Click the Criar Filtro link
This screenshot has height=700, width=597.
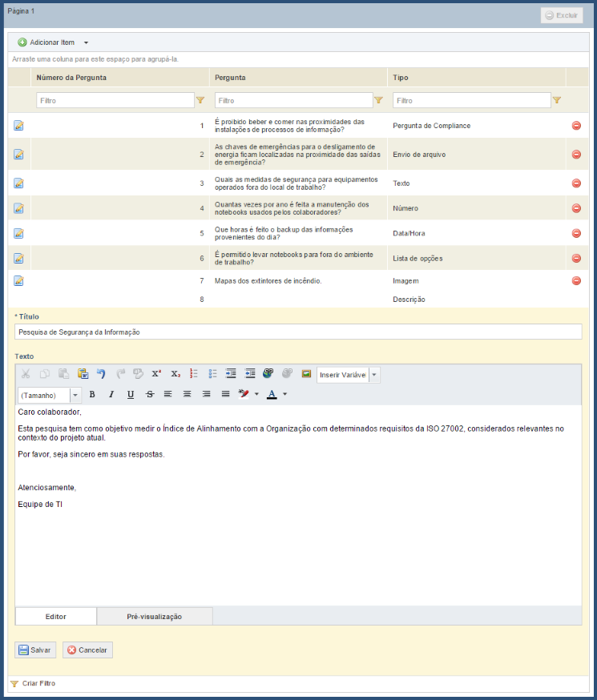tap(33, 683)
